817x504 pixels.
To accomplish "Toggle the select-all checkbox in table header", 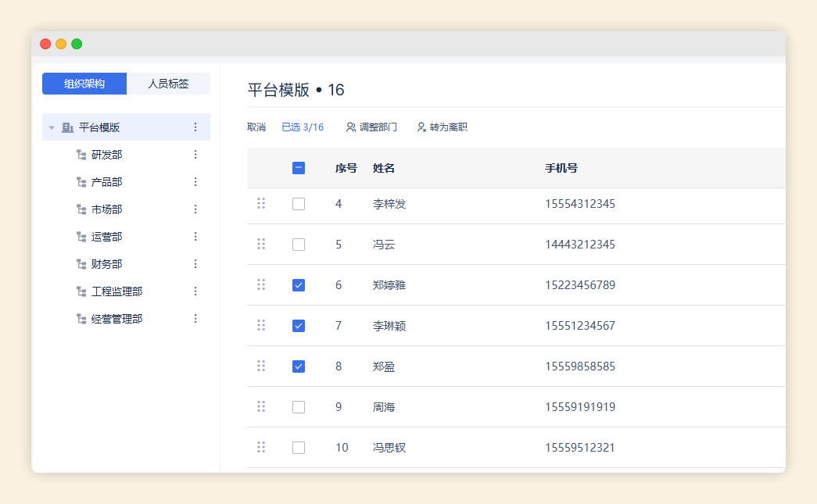I will (299, 168).
